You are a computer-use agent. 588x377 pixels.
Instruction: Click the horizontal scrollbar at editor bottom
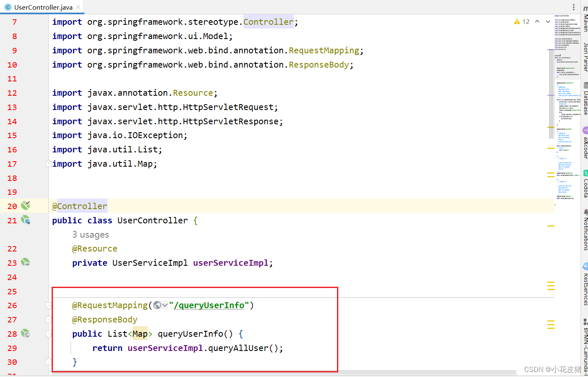(284, 372)
